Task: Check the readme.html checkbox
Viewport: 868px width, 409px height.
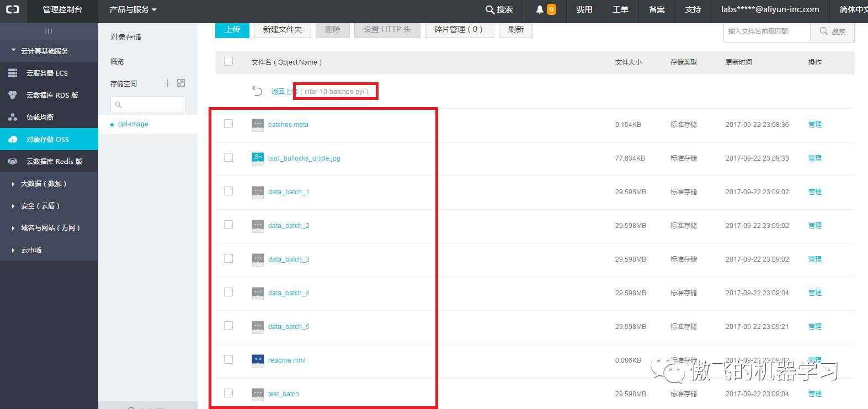Action: coord(228,359)
